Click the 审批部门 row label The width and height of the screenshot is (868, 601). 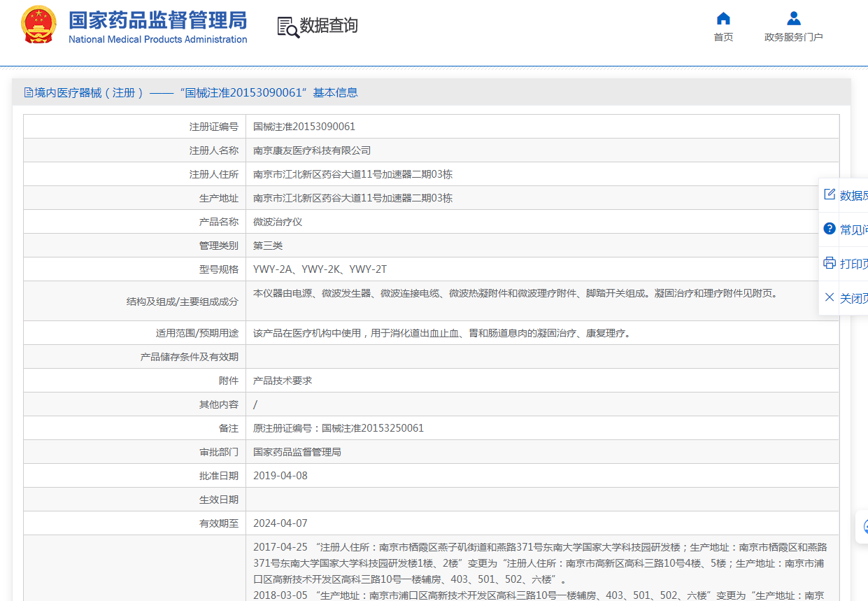pos(219,452)
